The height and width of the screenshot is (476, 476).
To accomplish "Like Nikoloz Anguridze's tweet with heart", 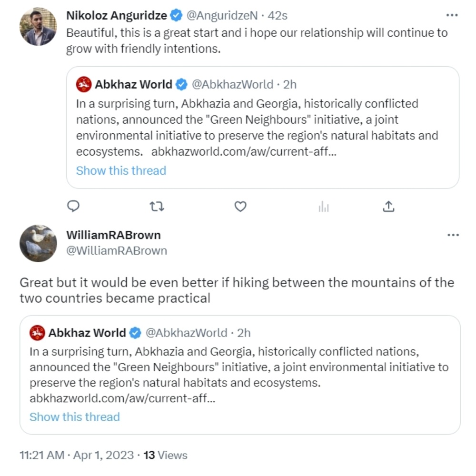I will pyautogui.click(x=240, y=207).
